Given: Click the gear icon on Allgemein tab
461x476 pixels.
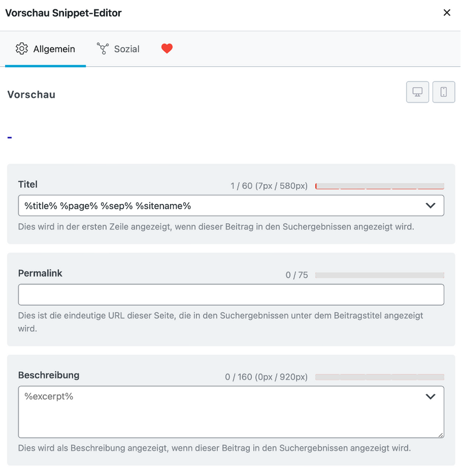Looking at the screenshot, I should click(x=21, y=48).
